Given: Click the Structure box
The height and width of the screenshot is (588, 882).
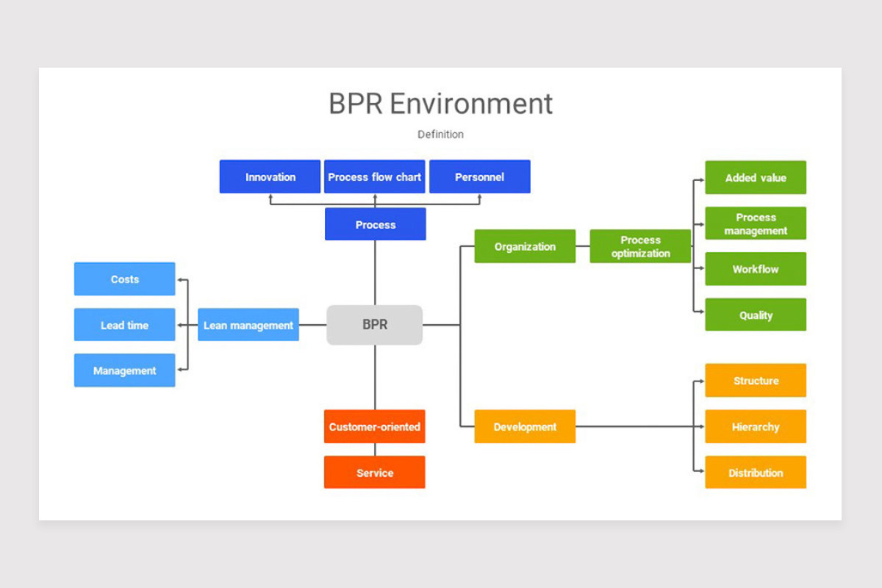Looking at the screenshot, I should pyautogui.click(x=755, y=381).
